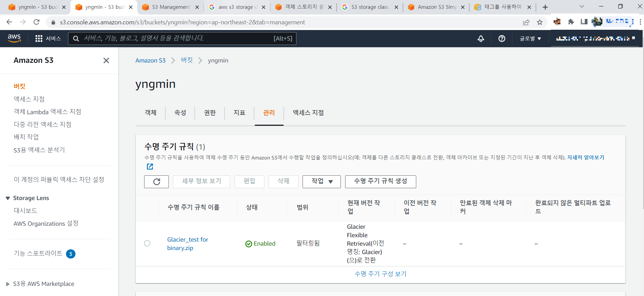Screen dimensions: 644x296
Task: Open AWS Organizations 설정
Action: pos(46,224)
